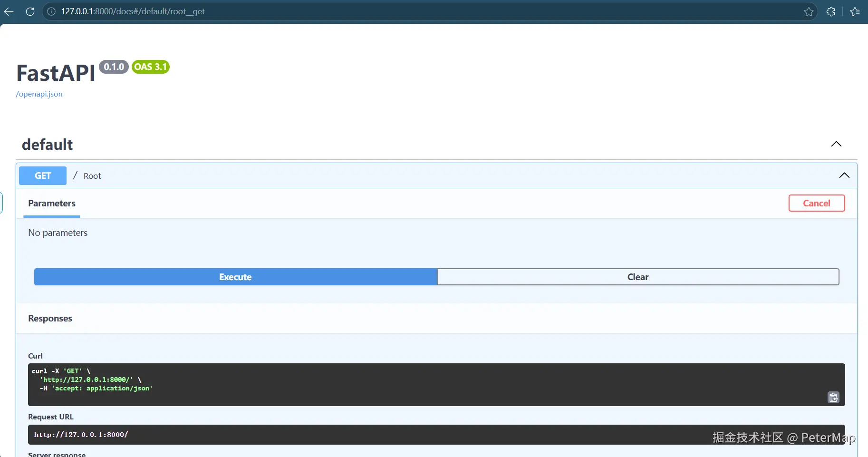Click the 'No parameters' text
The width and height of the screenshot is (868, 457).
[x=58, y=233]
